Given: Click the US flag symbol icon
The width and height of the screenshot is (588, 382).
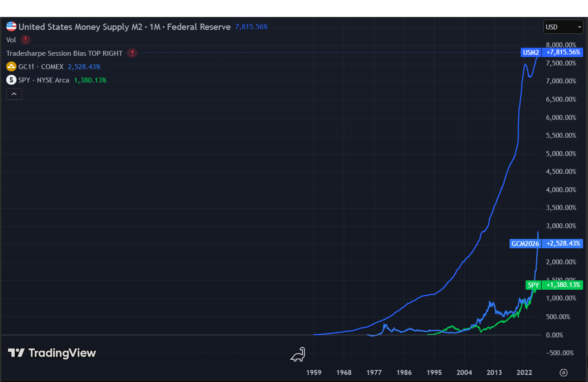Looking at the screenshot, I should tap(12, 27).
